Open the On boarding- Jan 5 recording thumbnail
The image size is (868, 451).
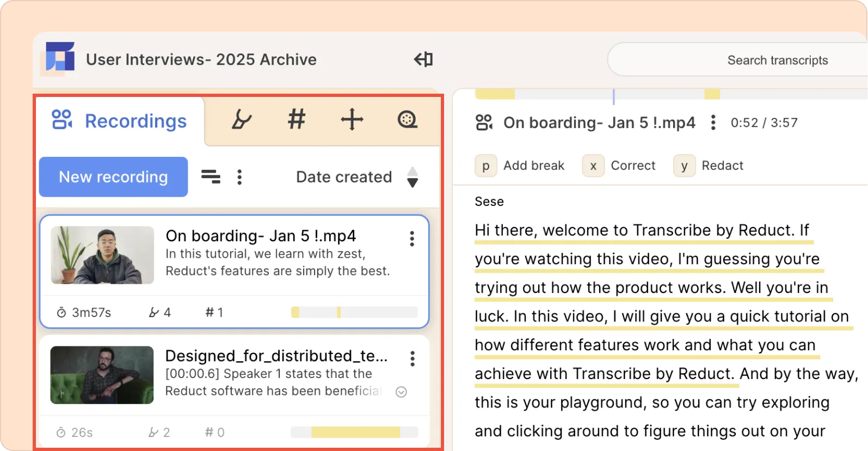(x=102, y=255)
